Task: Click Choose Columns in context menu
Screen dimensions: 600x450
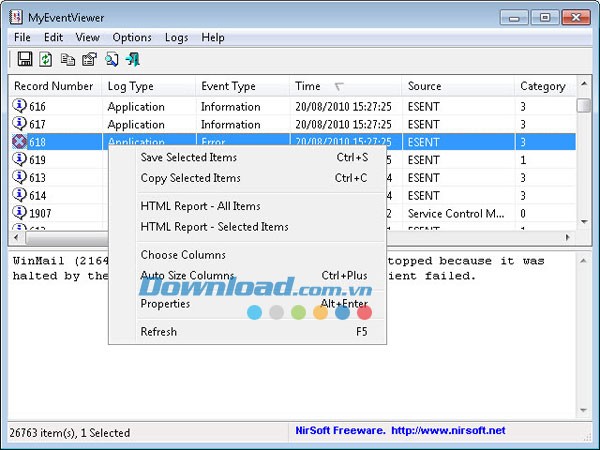Action: tap(247, 255)
